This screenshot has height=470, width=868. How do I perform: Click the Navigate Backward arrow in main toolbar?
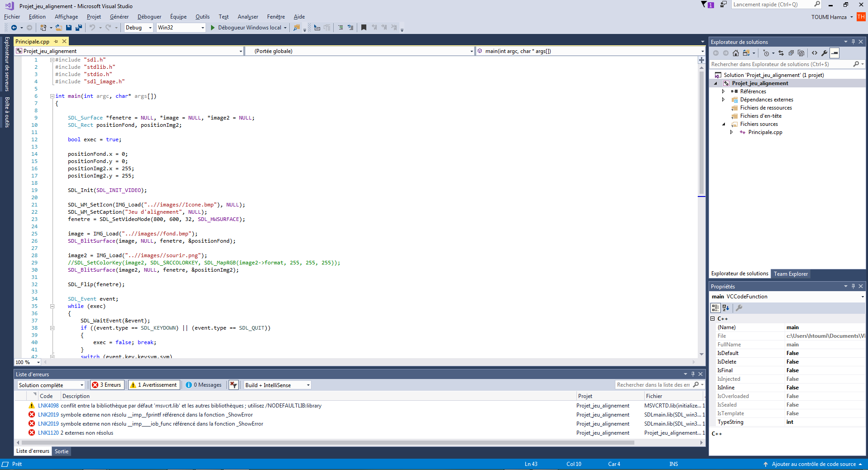14,28
